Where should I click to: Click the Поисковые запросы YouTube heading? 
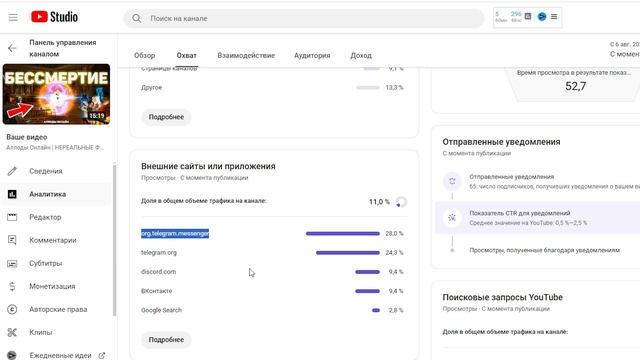pos(502,297)
